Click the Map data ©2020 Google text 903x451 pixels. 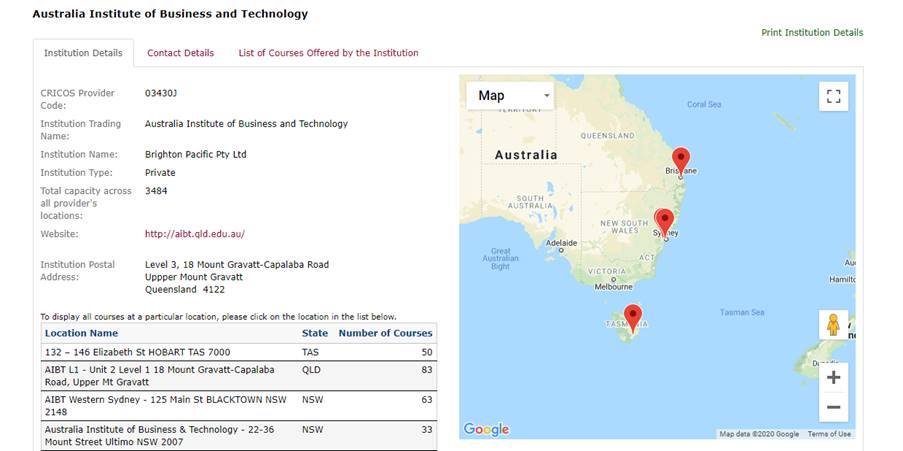coord(759,434)
